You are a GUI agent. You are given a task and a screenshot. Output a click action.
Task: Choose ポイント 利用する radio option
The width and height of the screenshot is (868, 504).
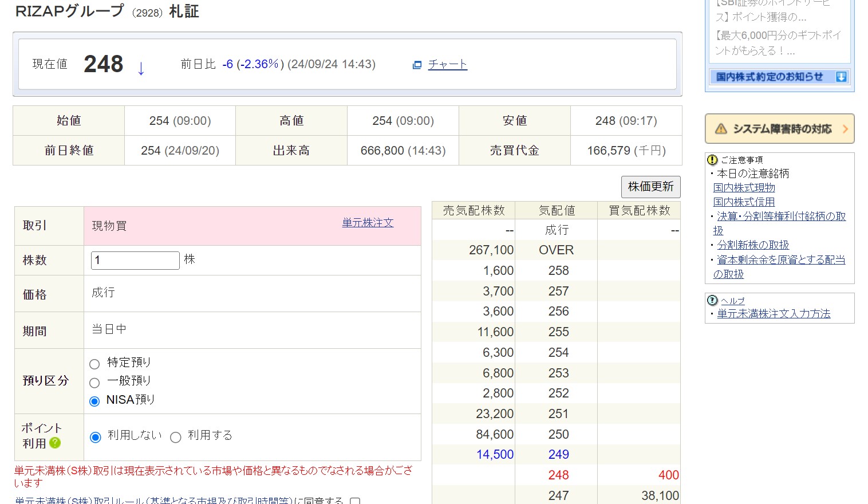pos(176,437)
